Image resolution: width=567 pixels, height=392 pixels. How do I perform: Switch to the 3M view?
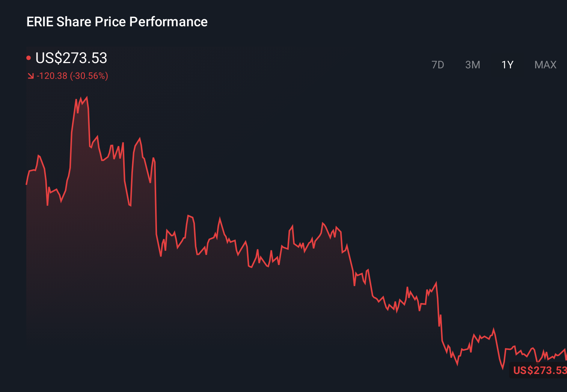[473, 65]
